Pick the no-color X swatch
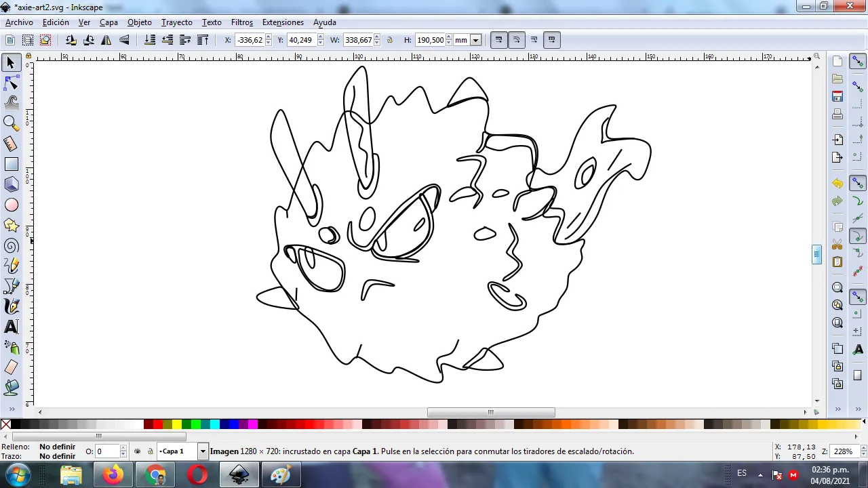Image resolution: width=868 pixels, height=488 pixels. click(5, 425)
